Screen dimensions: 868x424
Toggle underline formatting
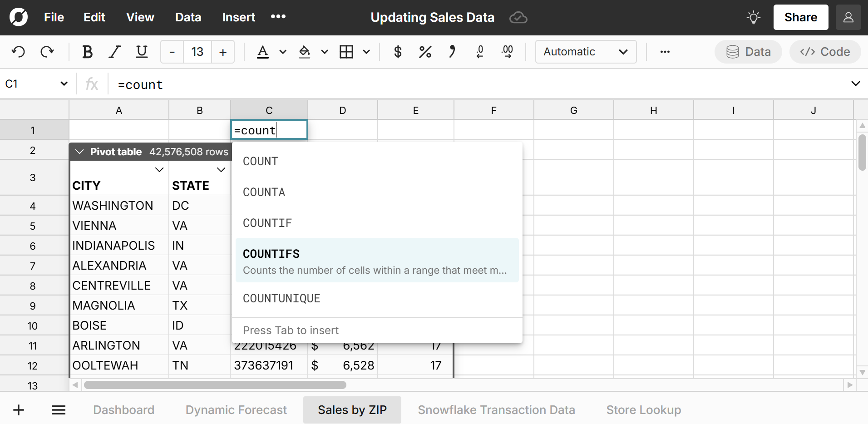[142, 52]
